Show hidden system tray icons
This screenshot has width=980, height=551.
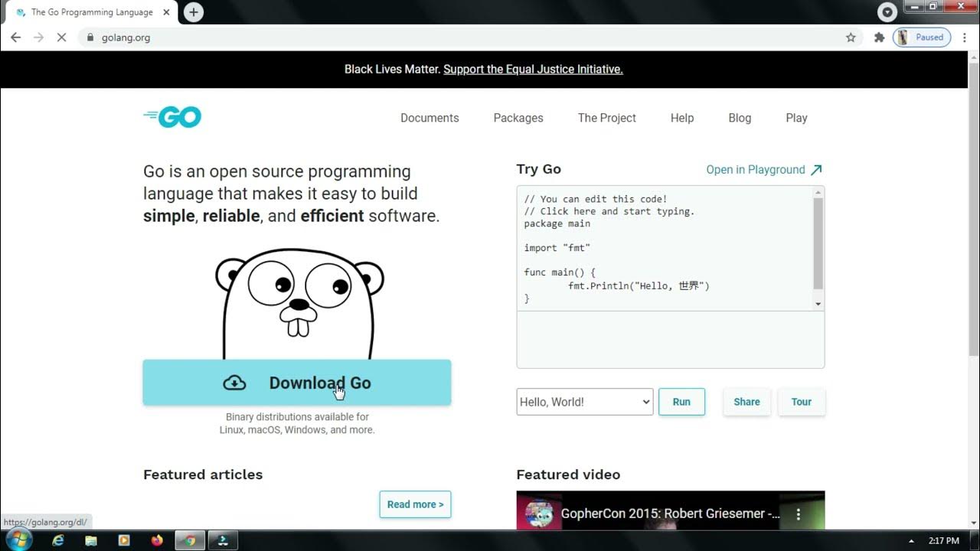911,541
